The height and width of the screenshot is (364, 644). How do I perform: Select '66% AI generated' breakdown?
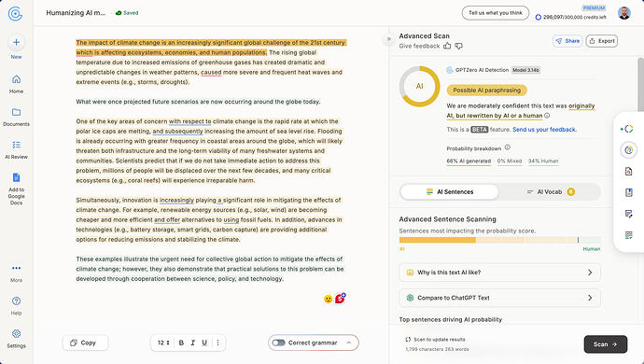[469, 161]
